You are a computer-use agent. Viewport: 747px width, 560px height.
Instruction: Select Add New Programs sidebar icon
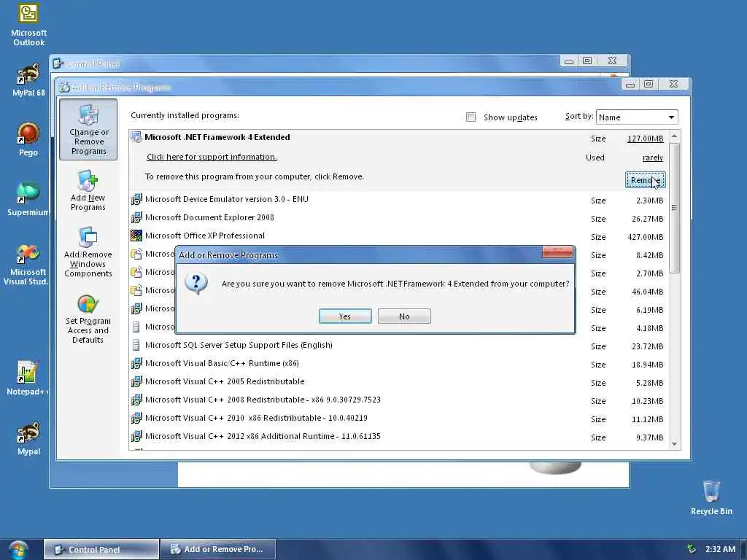click(88, 190)
